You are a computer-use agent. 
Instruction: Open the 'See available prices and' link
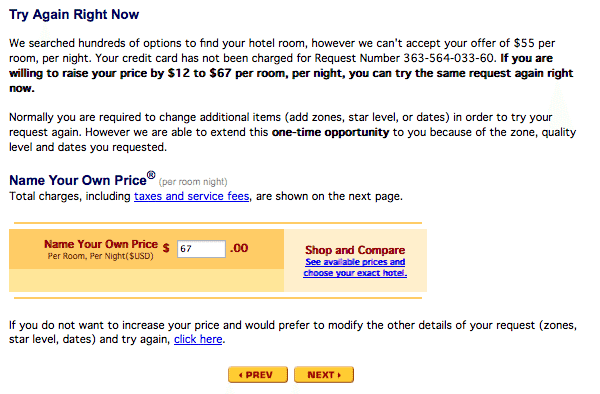(355, 262)
